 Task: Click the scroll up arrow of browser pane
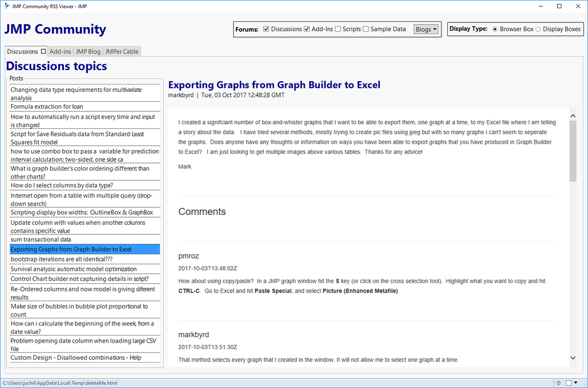point(573,116)
